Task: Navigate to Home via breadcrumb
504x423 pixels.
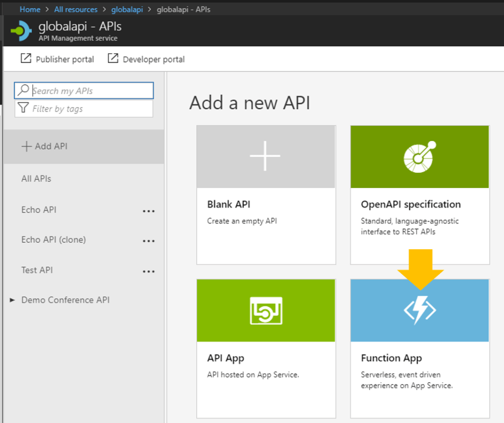Action: pyautogui.click(x=30, y=9)
